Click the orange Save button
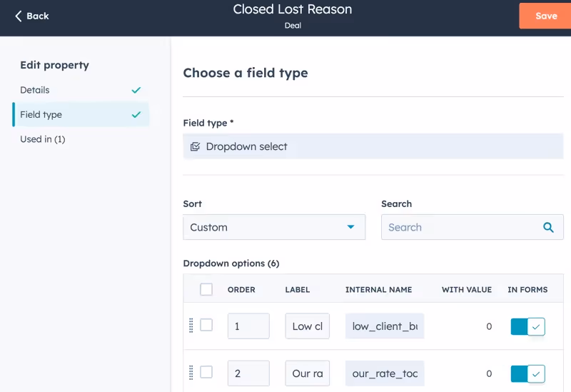Screen dimensions: 571x392 pos(545,16)
